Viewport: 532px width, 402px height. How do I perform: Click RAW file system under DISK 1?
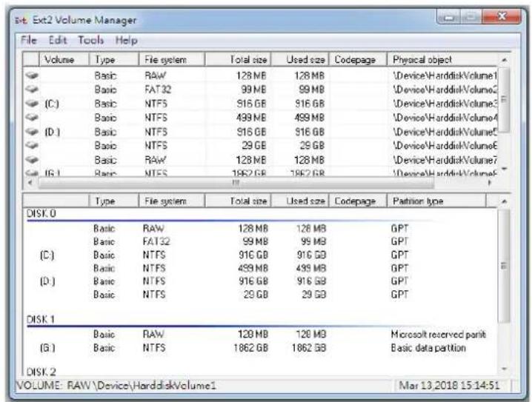click(x=153, y=334)
